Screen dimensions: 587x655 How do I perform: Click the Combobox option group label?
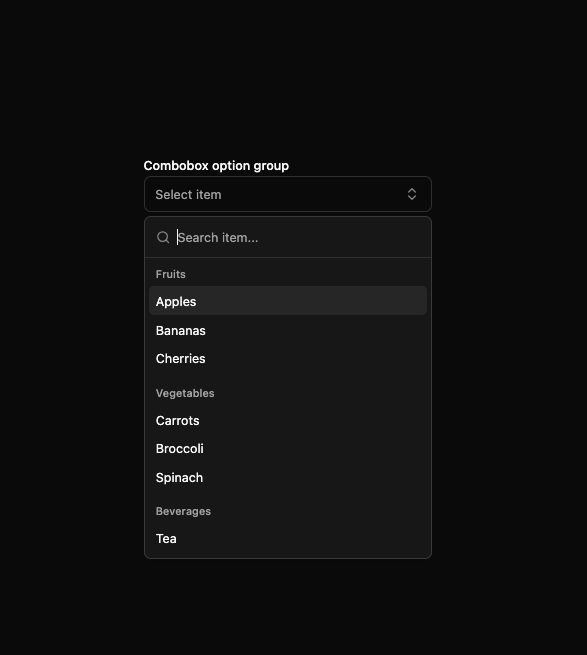216,166
